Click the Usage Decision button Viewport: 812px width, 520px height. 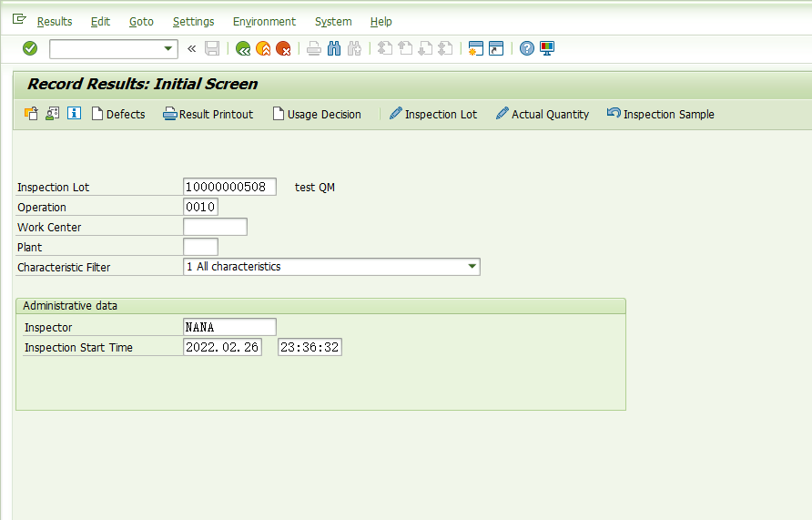317,114
